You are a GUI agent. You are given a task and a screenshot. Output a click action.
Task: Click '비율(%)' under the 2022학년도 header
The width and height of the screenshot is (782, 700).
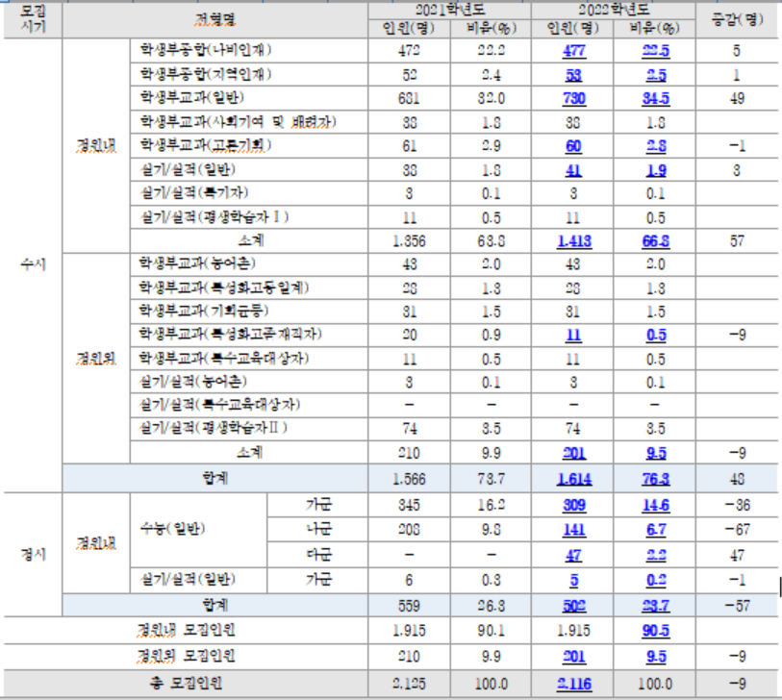point(654,28)
